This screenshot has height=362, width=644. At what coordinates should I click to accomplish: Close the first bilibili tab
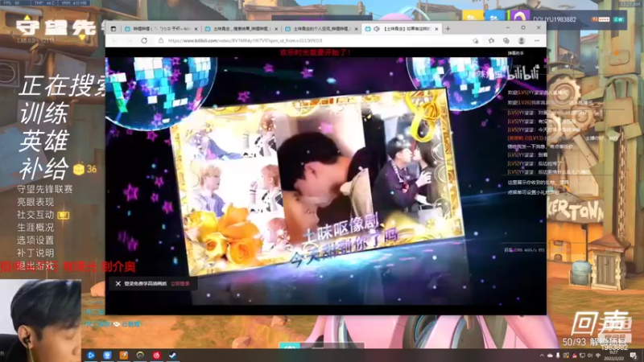coord(196,29)
